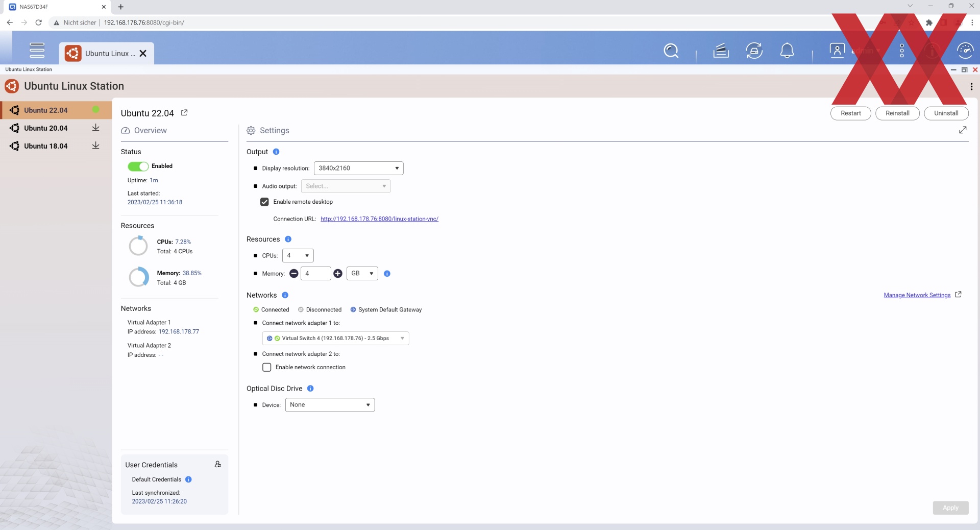Open the linux-station-vnc connection URL
The image size is (980, 530).
click(x=379, y=219)
